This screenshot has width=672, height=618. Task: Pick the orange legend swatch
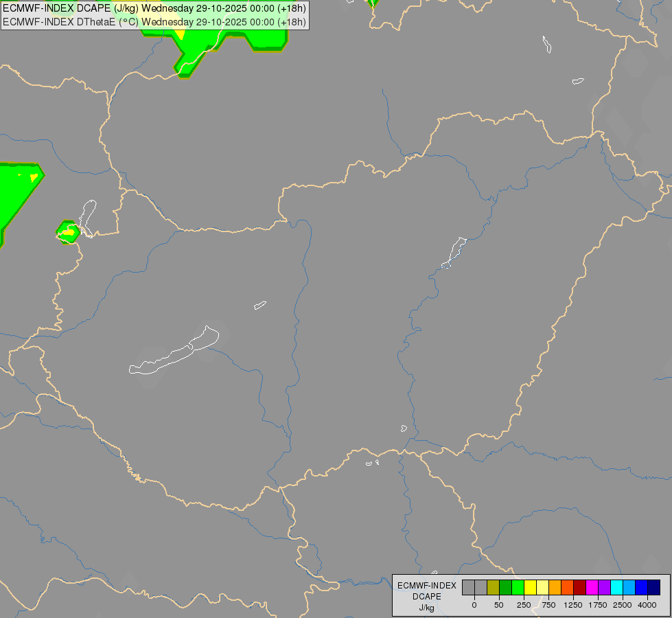coord(555,588)
